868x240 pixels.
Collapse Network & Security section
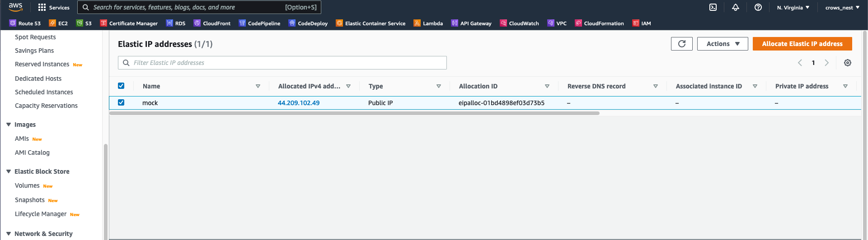[9, 234]
